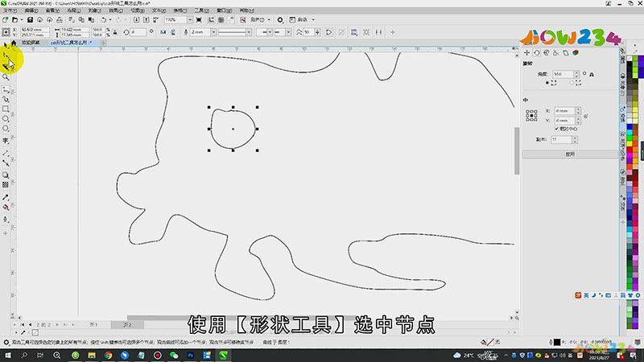The width and height of the screenshot is (644, 362).
Task: Select the Rectangle tool
Action: coord(6,109)
